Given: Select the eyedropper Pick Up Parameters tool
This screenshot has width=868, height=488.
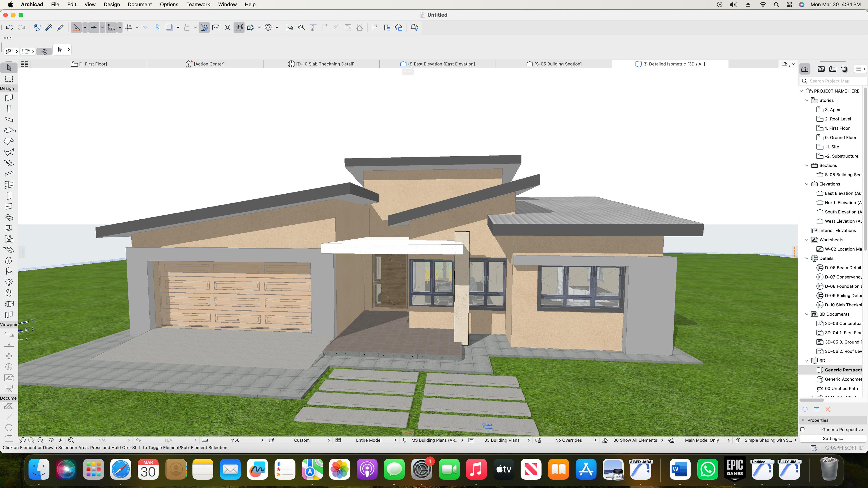Looking at the screenshot, I should coord(49,27).
